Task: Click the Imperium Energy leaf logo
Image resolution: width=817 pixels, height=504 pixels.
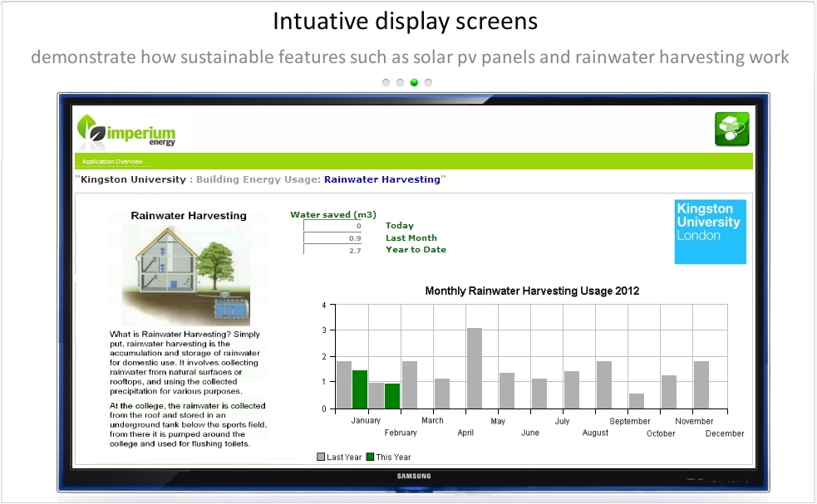Action: 126,131
